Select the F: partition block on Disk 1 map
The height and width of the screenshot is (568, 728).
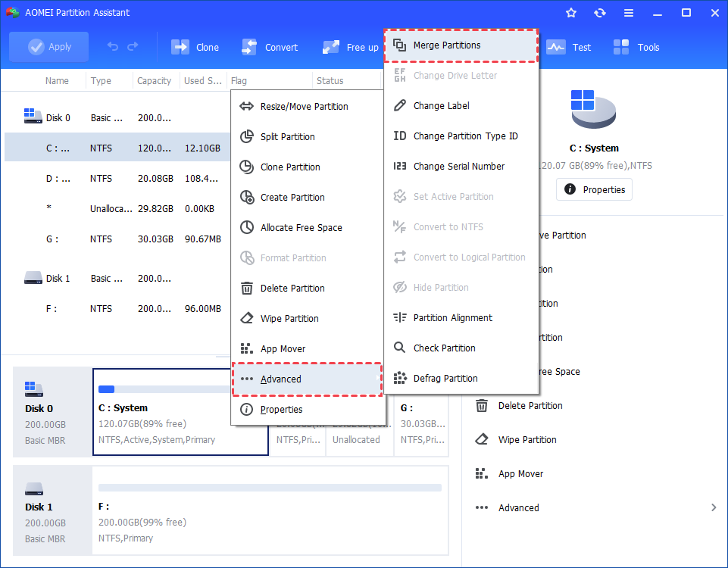coord(270,510)
